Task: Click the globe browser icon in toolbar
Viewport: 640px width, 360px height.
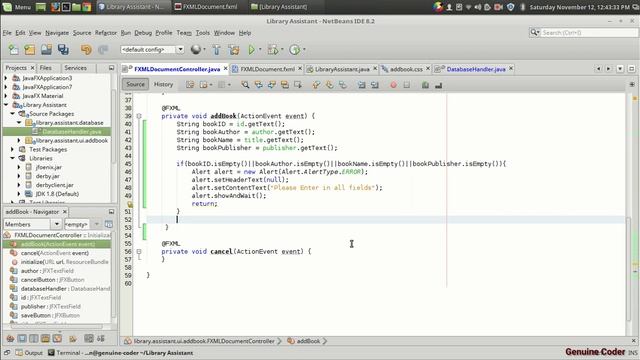Action: click(196, 49)
